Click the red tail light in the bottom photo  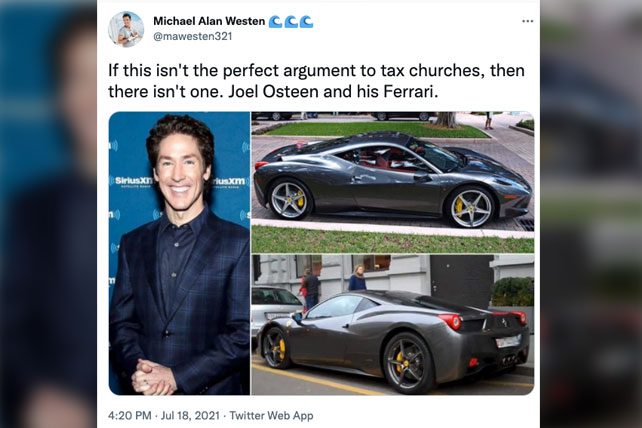(x=450, y=322)
